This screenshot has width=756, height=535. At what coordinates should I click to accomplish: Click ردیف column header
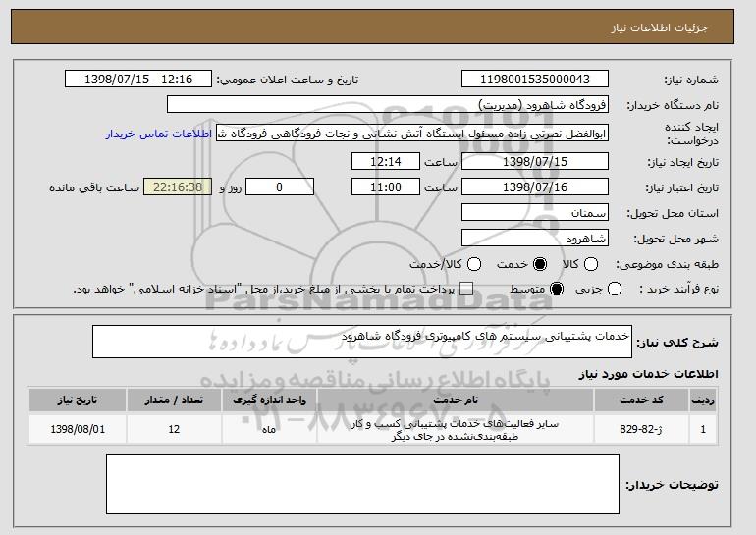coord(703,401)
